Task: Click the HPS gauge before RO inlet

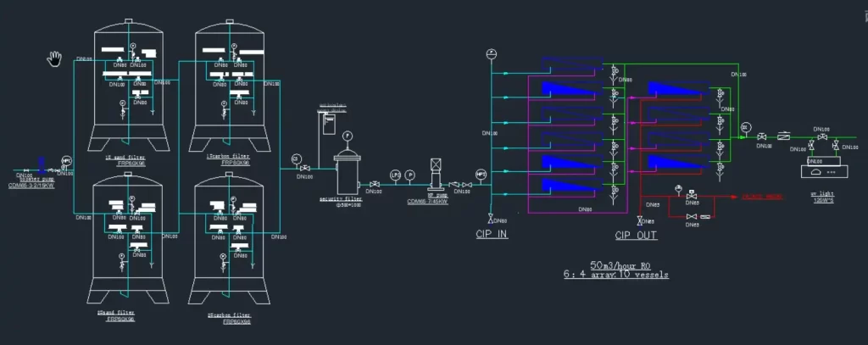Action: pos(481,173)
